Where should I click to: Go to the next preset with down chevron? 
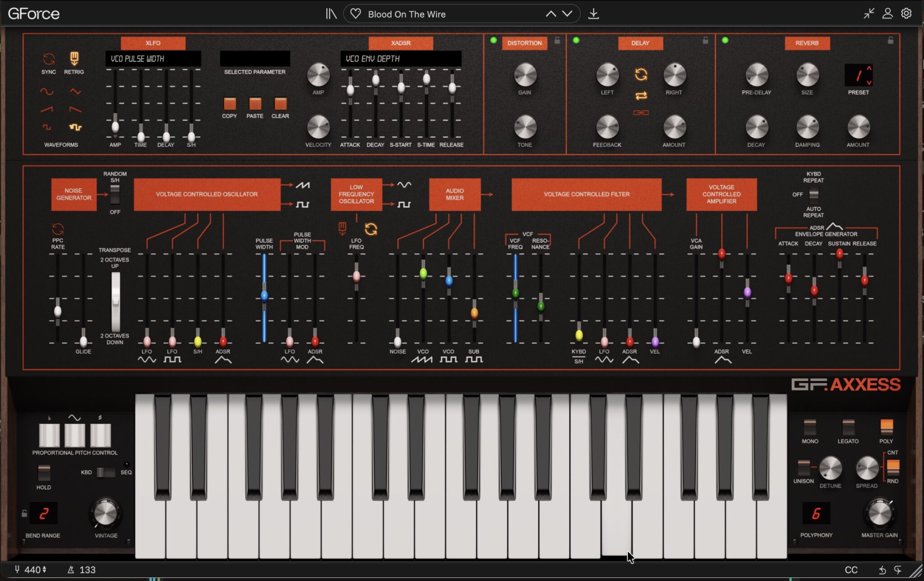click(x=567, y=14)
